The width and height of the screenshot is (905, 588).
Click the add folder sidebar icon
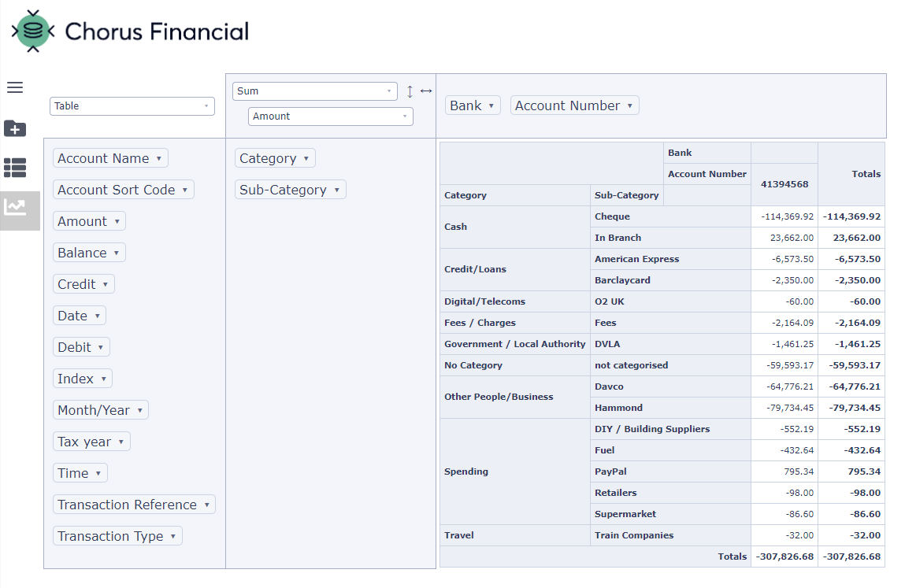coord(15,128)
